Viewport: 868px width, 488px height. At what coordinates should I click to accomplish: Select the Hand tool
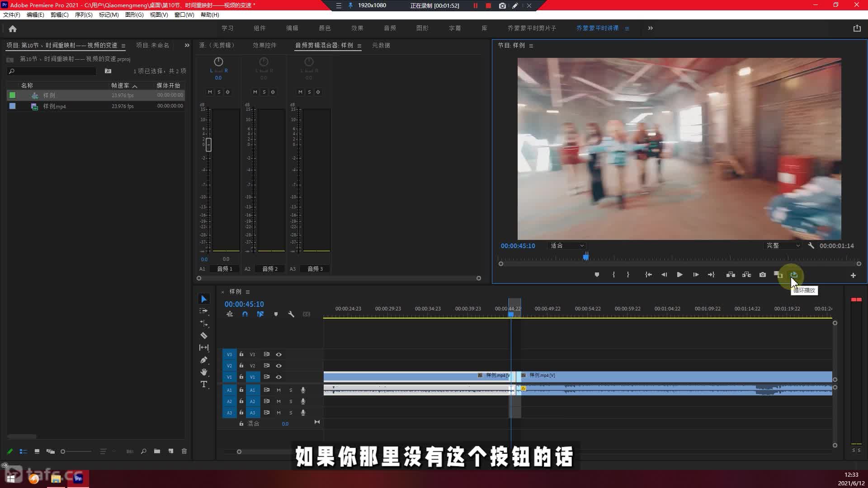pyautogui.click(x=204, y=372)
